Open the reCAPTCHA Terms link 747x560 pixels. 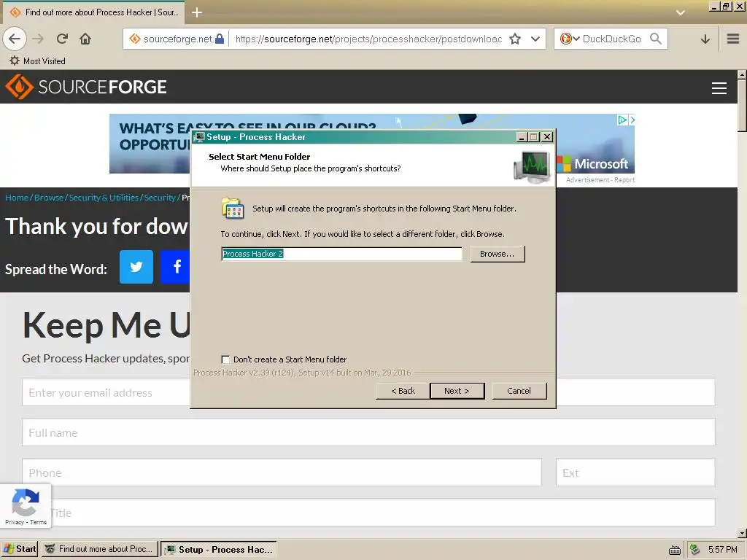(x=38, y=522)
